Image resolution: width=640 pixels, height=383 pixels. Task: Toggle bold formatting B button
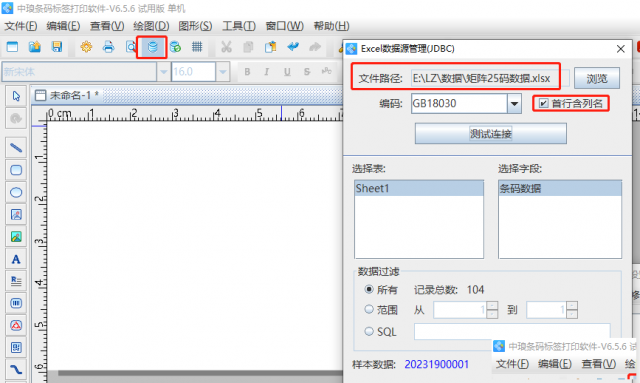[x=247, y=72]
